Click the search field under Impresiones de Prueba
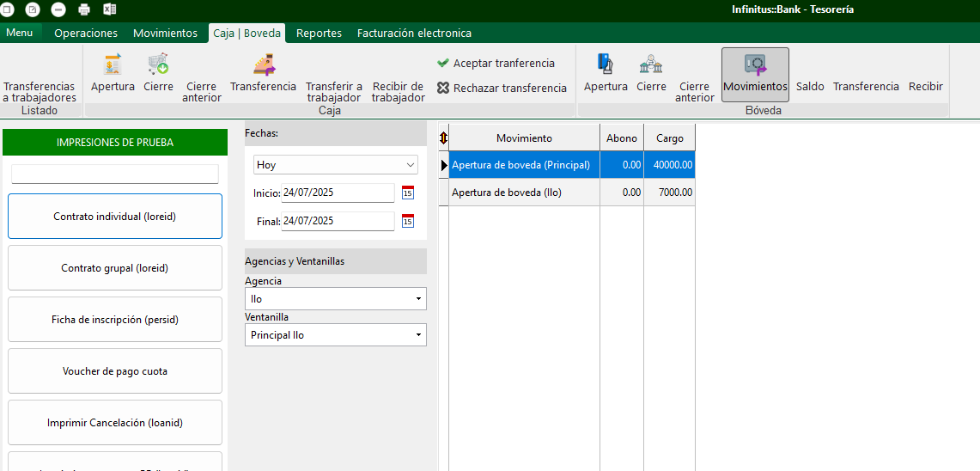 [x=115, y=174]
